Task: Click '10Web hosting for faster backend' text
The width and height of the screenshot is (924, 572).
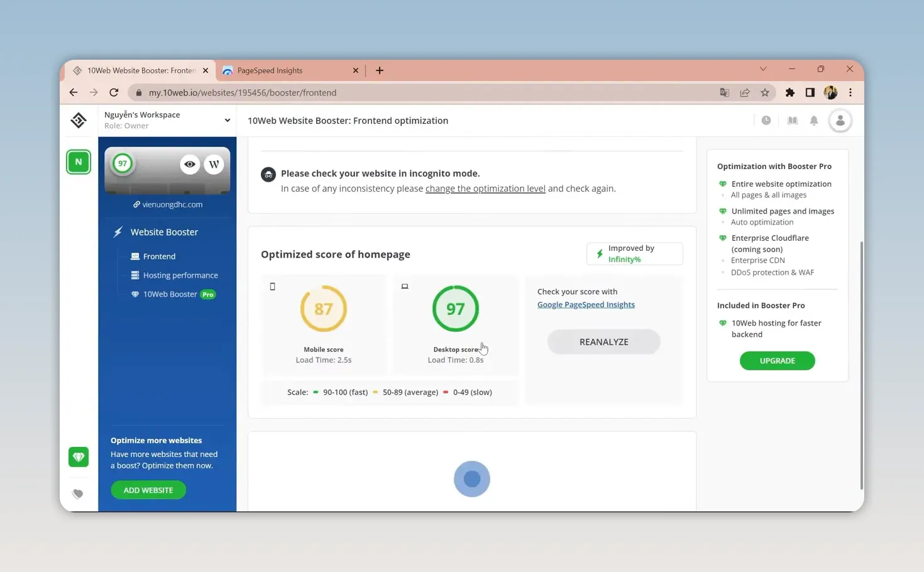Action: tap(776, 329)
